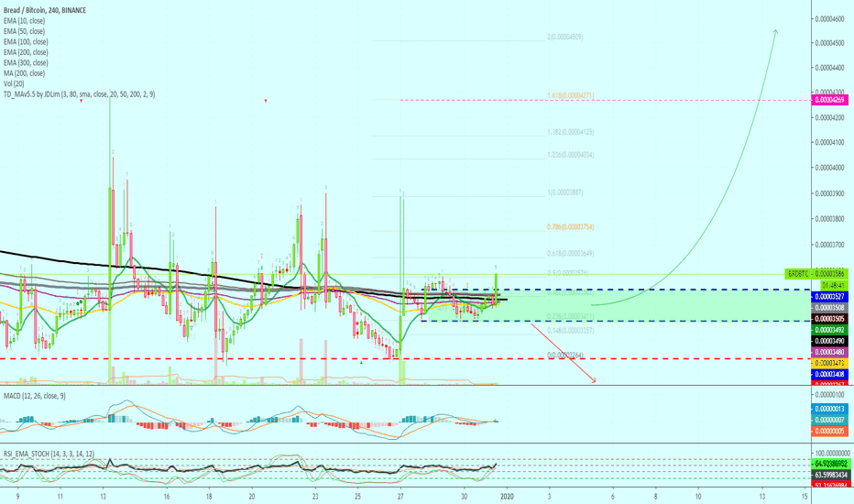
Task: Click the 2020 label on the time axis
Action: [x=507, y=497]
